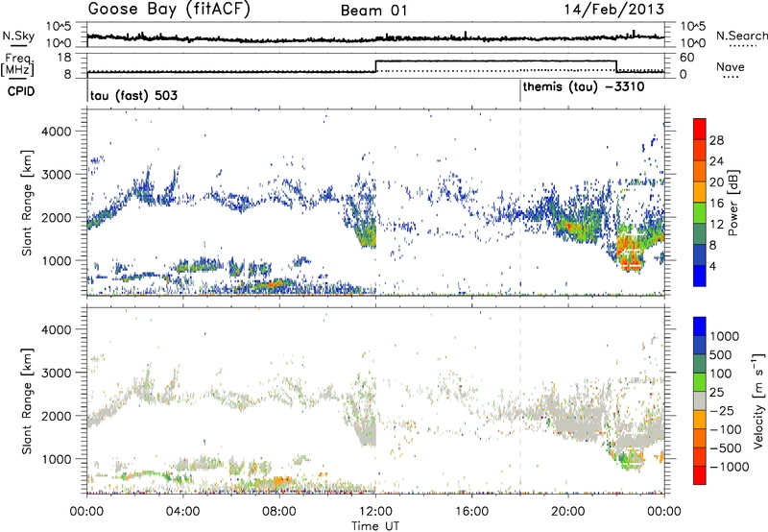
Task: Click the 'Velocity [m s-1]' colorbar label
Action: pos(758,400)
